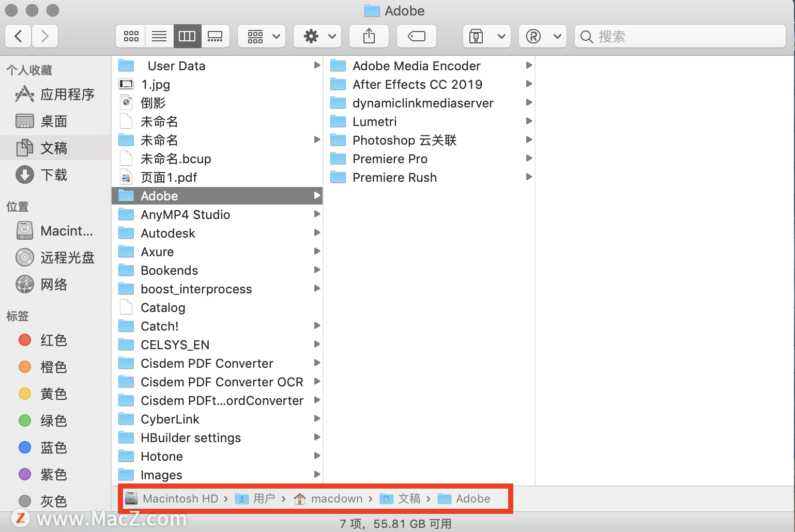Open the After Effects CC 2019 folder
This screenshot has width=795, height=532.
(x=429, y=84)
